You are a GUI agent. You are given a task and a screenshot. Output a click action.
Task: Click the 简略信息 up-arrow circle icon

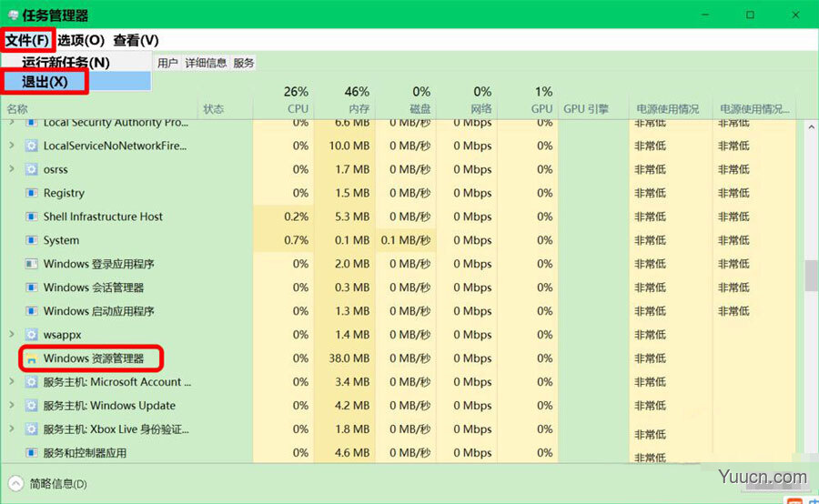click(x=16, y=484)
